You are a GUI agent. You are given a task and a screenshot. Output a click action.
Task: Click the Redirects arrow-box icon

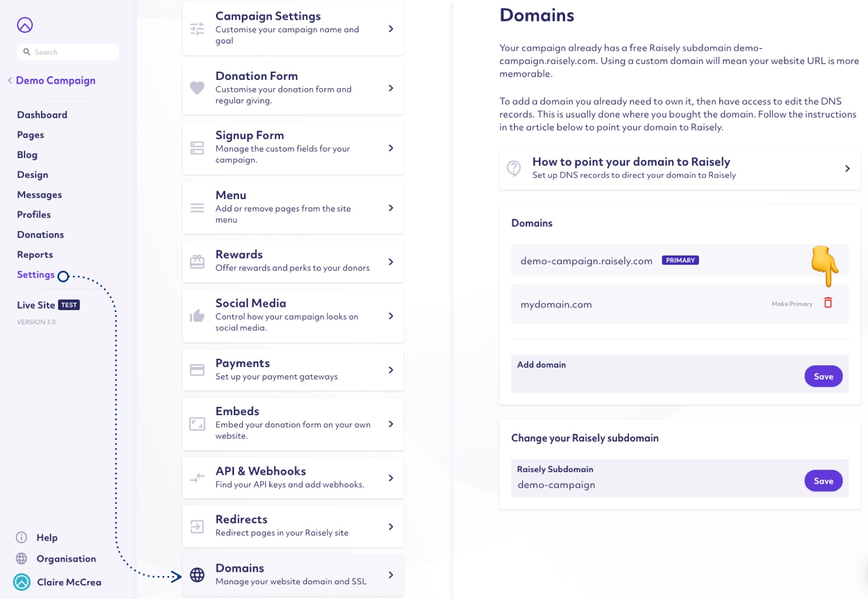click(197, 526)
